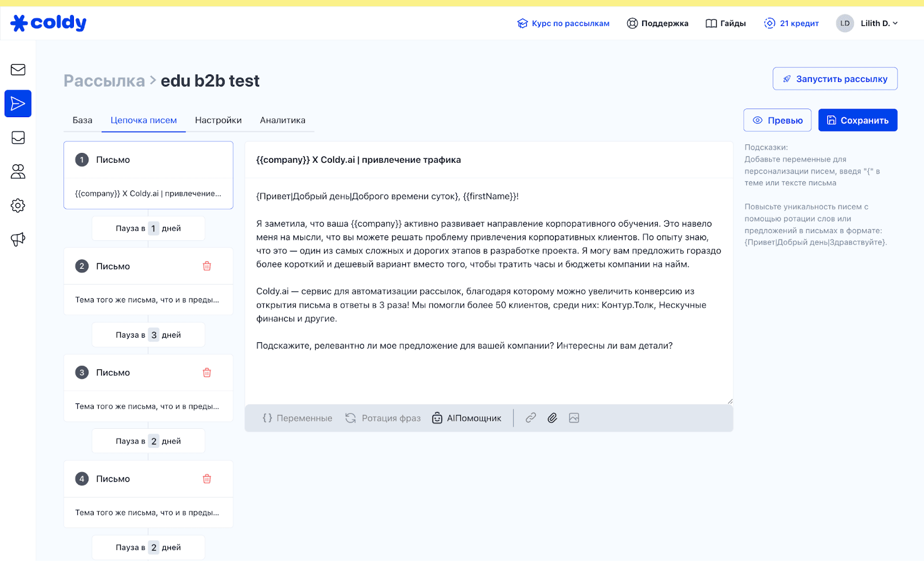The width and height of the screenshot is (924, 561).
Task: Switch to the Аналитика tab
Action: click(x=282, y=120)
